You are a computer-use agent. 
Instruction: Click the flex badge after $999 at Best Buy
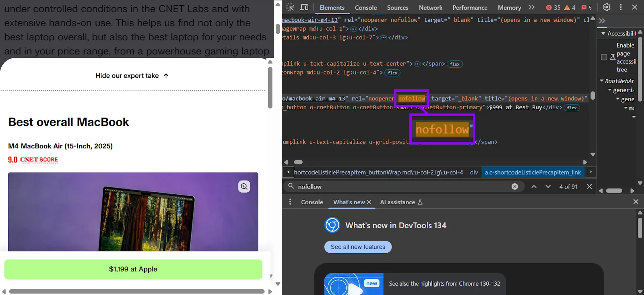(572, 108)
